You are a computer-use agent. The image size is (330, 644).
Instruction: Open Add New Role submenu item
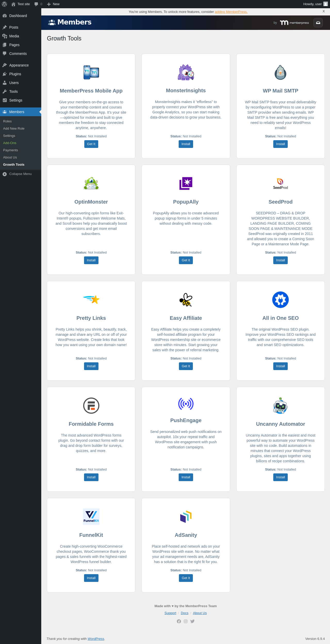21,129
